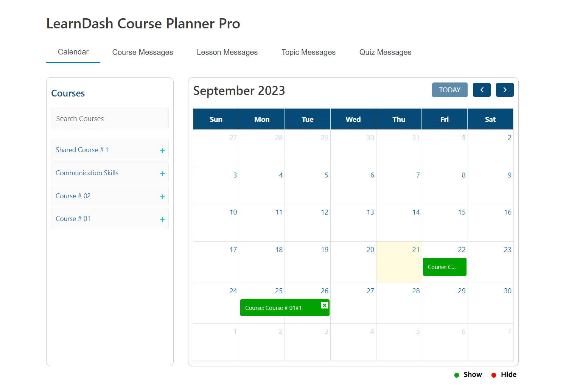
Task: Expand Course # 02 with plus icon
Action: 162,197
